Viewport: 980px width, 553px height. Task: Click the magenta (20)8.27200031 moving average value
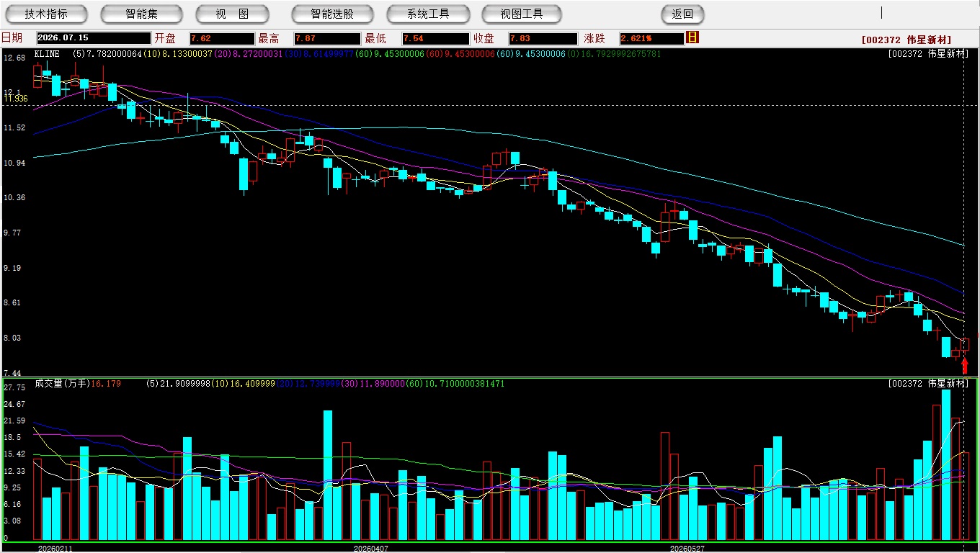(248, 54)
